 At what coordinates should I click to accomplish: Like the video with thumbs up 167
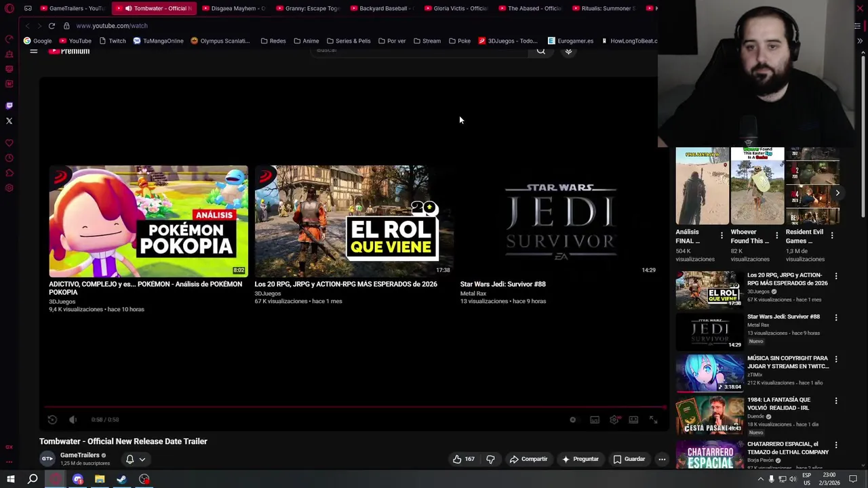464,459
